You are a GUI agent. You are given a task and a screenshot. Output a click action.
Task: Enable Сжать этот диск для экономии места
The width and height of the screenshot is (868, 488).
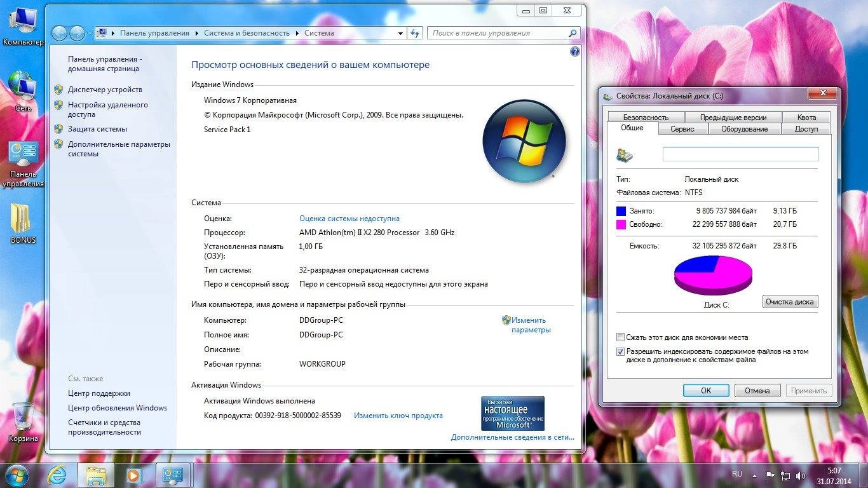click(x=621, y=337)
